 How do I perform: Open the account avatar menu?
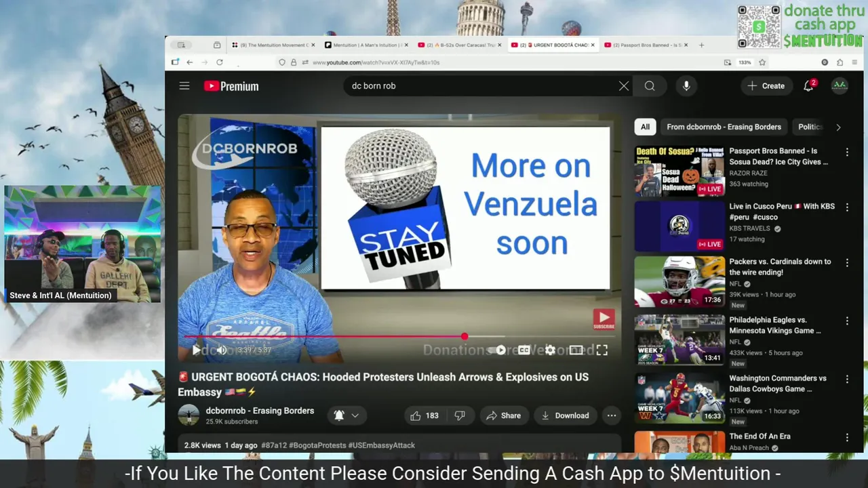840,86
